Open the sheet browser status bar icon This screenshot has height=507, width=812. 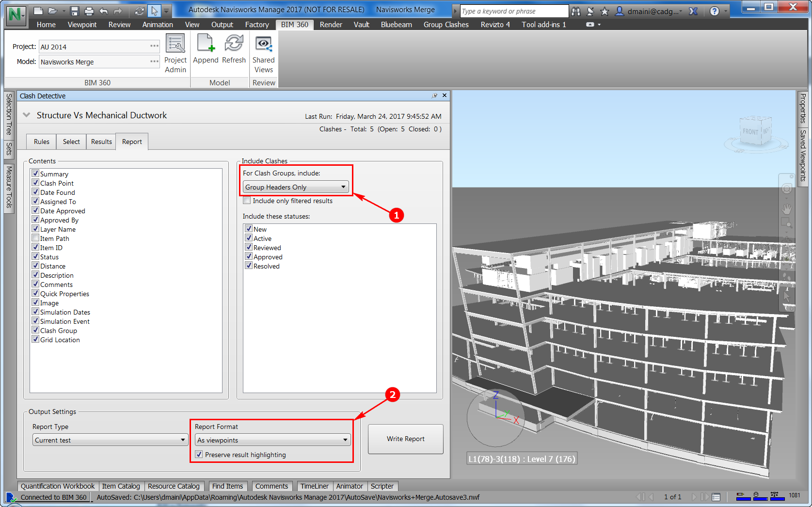pos(716,497)
